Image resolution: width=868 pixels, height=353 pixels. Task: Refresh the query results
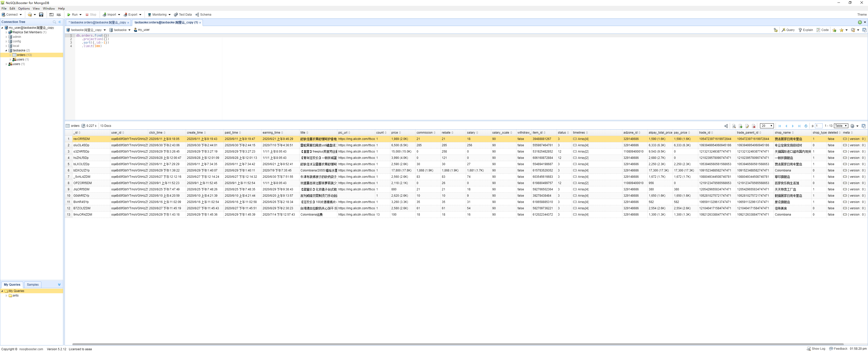(806, 126)
